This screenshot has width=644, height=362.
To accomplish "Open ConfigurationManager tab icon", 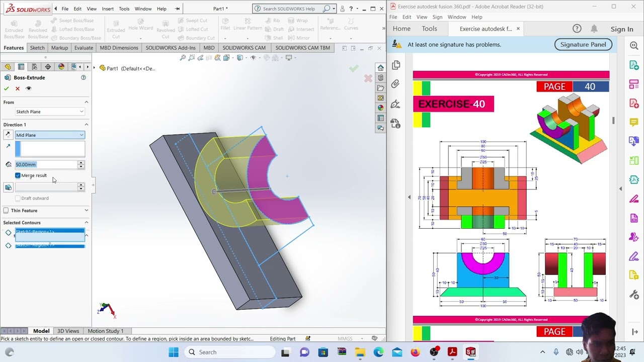I will 34,67.
